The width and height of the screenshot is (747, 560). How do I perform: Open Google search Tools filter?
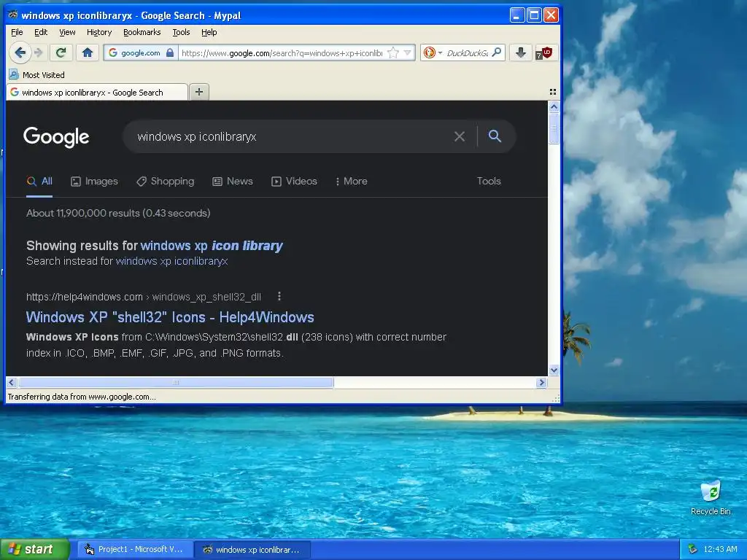coord(489,181)
